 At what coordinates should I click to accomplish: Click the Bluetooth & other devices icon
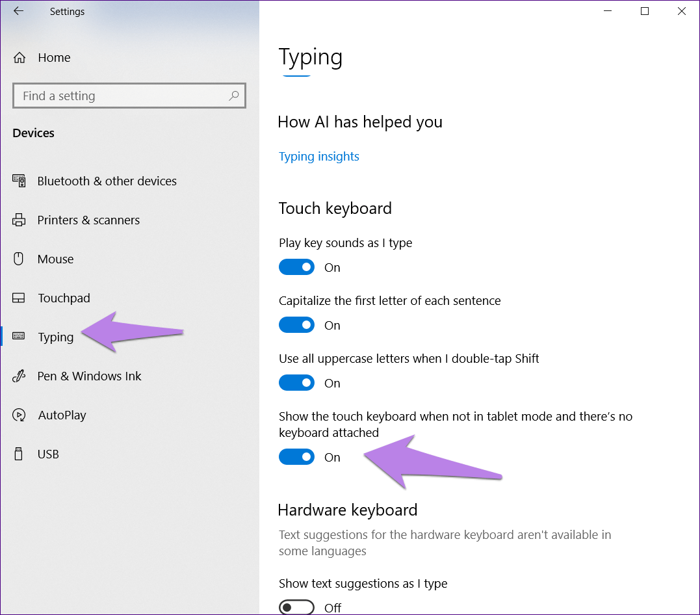[x=19, y=181]
